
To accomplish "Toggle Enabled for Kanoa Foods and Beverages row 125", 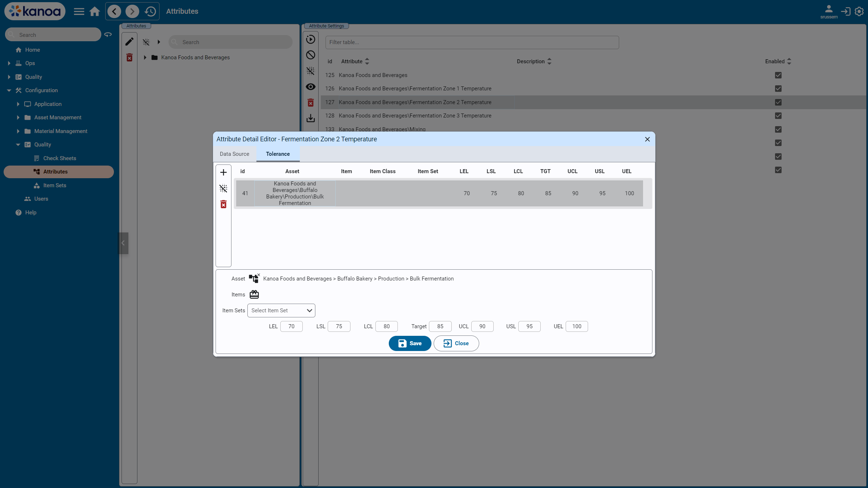I will (778, 75).
